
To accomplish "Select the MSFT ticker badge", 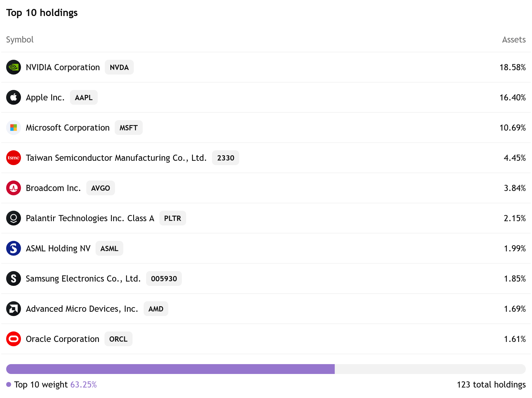I will (x=129, y=128).
